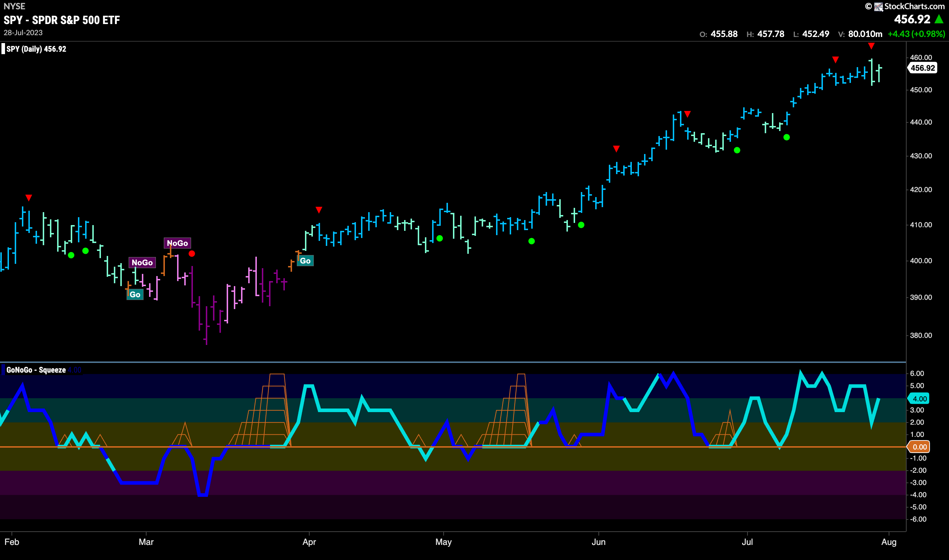The width and height of the screenshot is (949, 560).
Task: Click the cyan 4.00 oscillator value tag
Action: click(x=919, y=398)
